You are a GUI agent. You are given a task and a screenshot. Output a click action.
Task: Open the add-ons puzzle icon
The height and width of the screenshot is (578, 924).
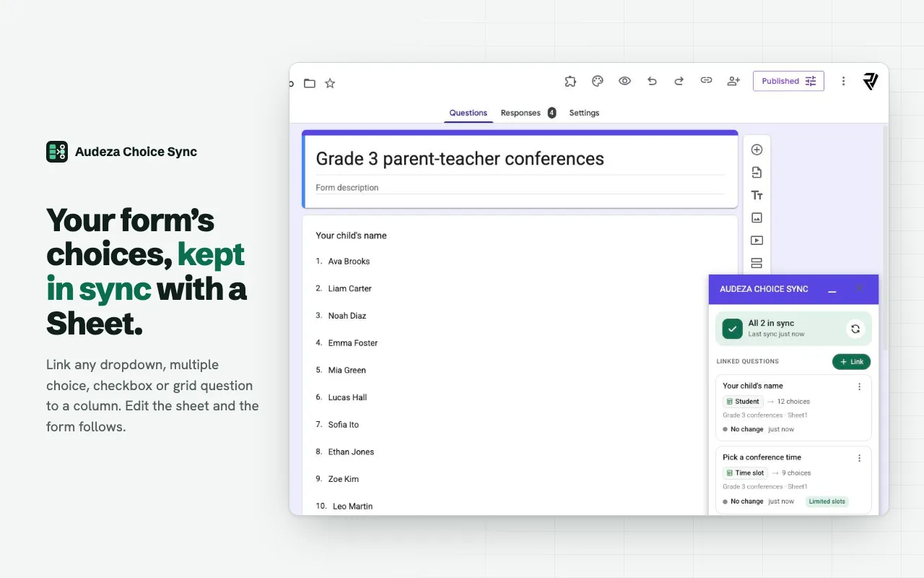pos(570,82)
